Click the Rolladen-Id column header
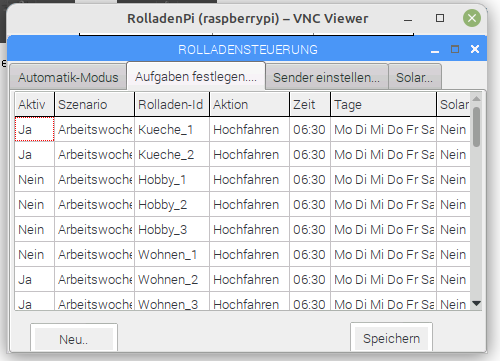 (x=172, y=105)
